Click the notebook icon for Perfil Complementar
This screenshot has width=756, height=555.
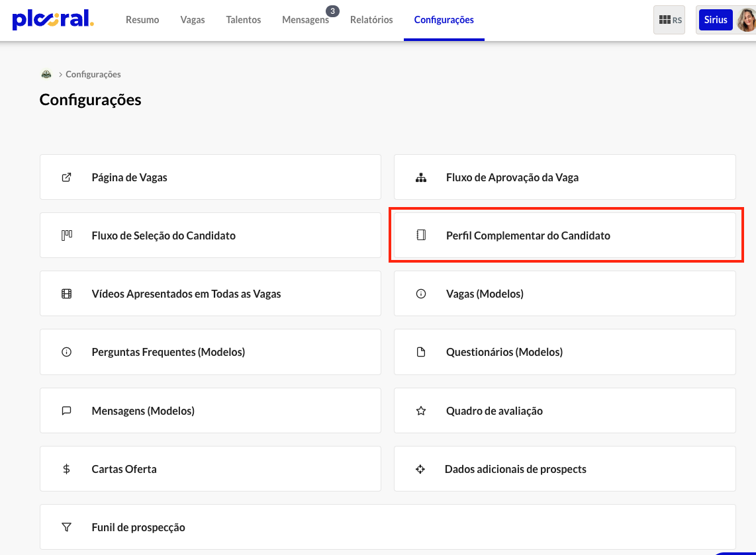pos(420,235)
